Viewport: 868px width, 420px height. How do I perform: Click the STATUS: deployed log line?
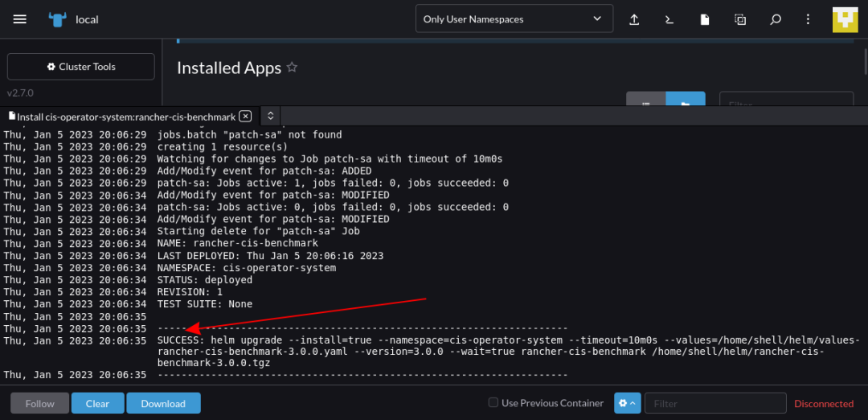205,280
